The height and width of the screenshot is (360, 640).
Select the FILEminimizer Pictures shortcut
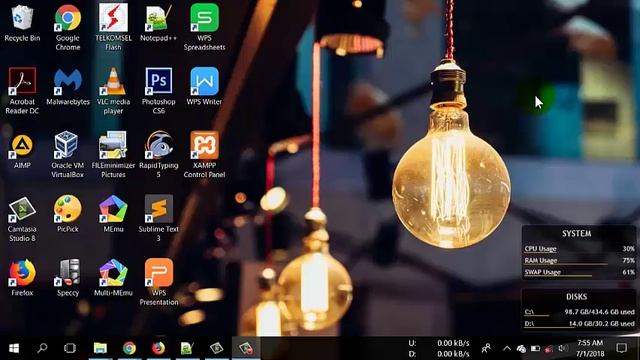tap(113, 155)
